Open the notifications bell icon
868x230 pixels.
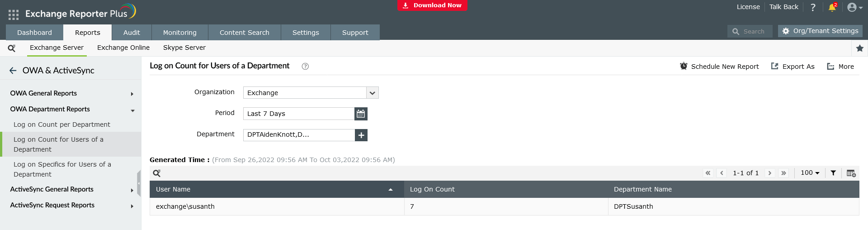832,7
